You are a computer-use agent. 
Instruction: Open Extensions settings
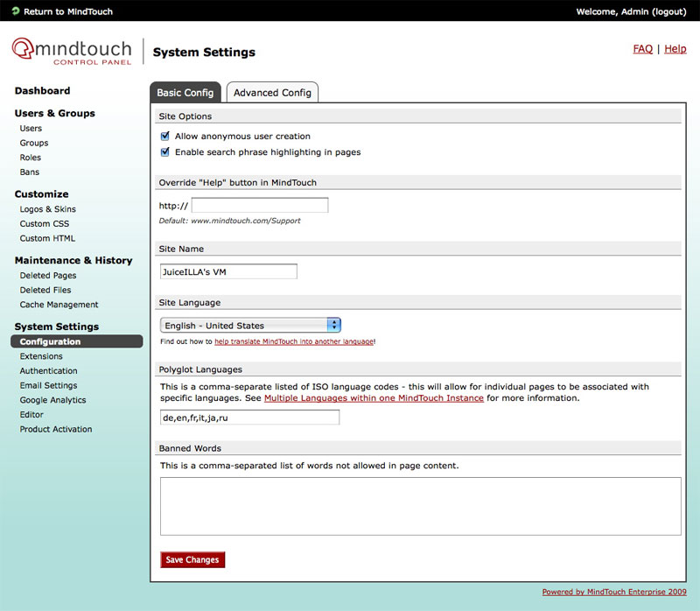[x=41, y=356]
